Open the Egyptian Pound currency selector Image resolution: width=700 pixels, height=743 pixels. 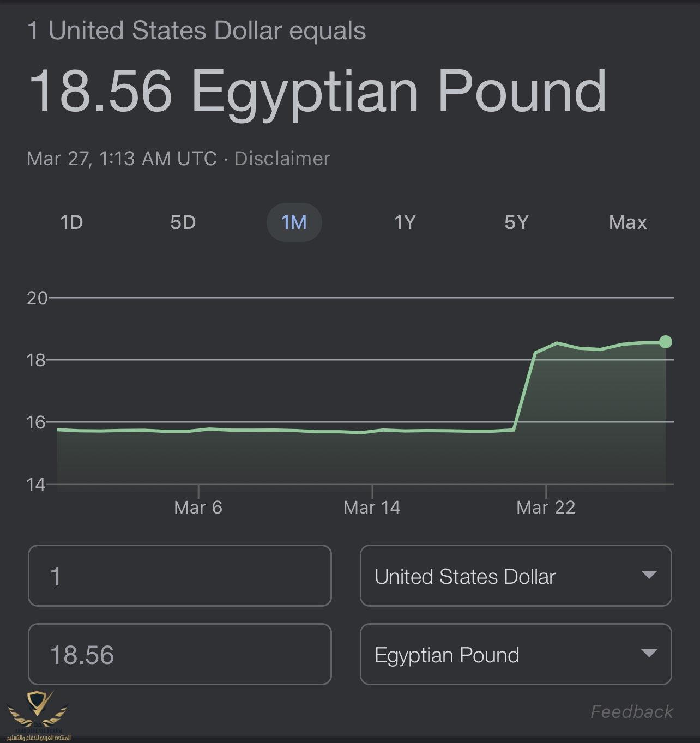[516, 654]
